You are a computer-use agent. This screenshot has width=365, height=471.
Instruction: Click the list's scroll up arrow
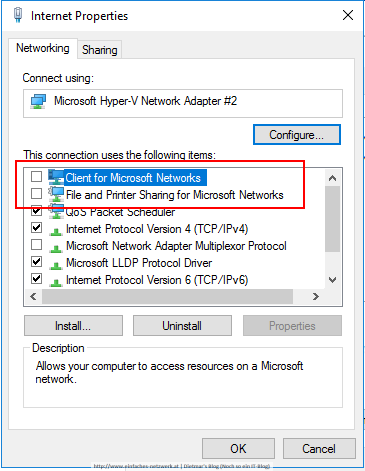coord(332,178)
